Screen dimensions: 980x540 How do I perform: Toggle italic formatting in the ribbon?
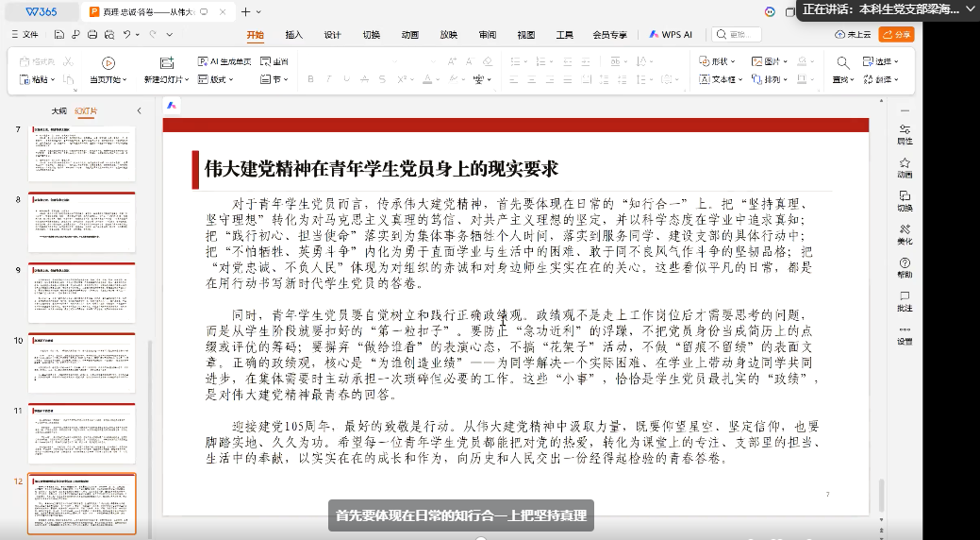coord(326,79)
